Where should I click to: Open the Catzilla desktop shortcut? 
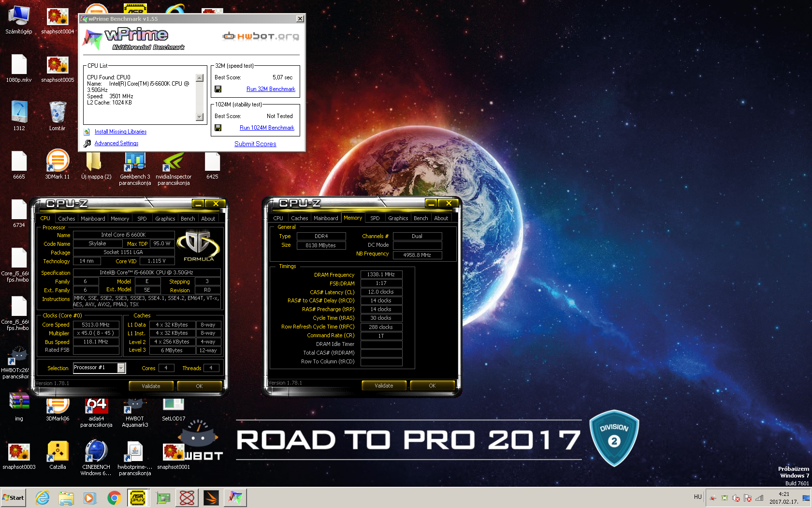coord(58,455)
